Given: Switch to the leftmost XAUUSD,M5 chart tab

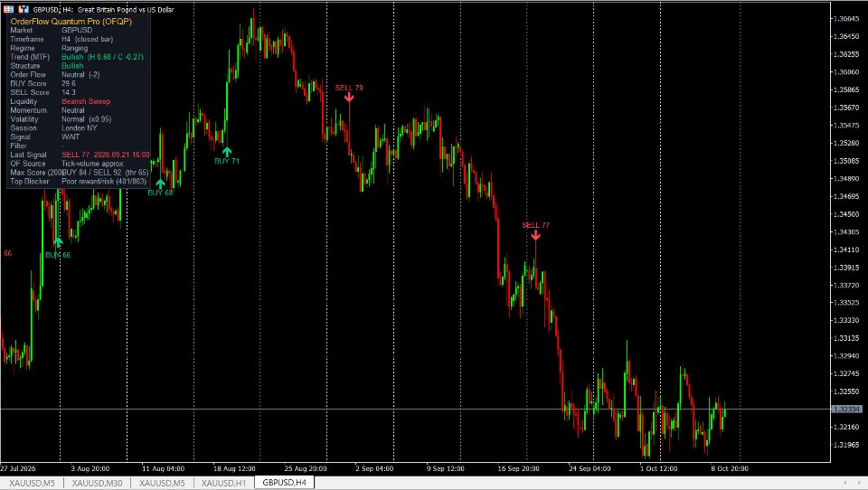Looking at the screenshot, I should (x=33, y=483).
